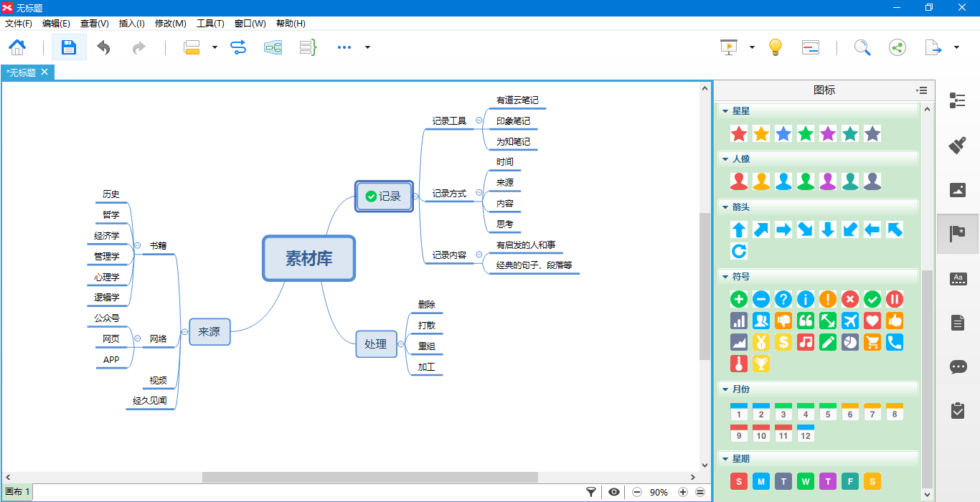The image size is (980, 502).
Task: Open Outline panel in right sidebar
Action: 958,100
